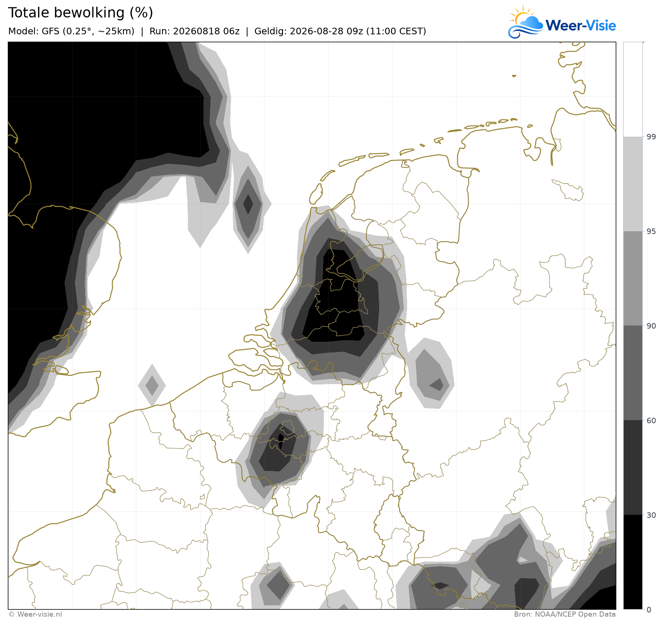
Task: Click the Totale bewolking (%) title
Action: tap(80, 13)
